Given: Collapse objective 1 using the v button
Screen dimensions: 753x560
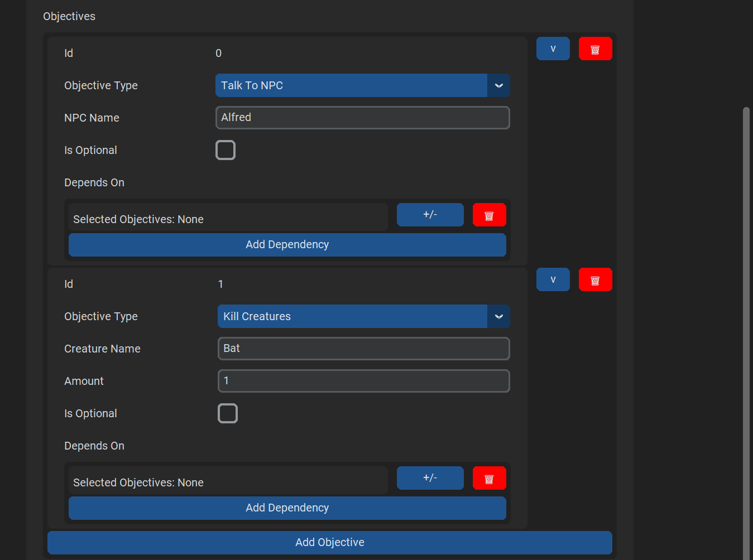Looking at the screenshot, I should (553, 280).
